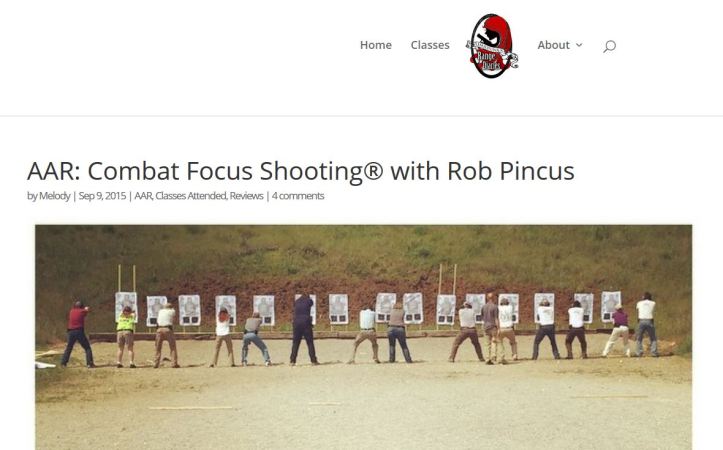Click the gravel foreground of the range photo
723x450 pixels.
pos(363,410)
